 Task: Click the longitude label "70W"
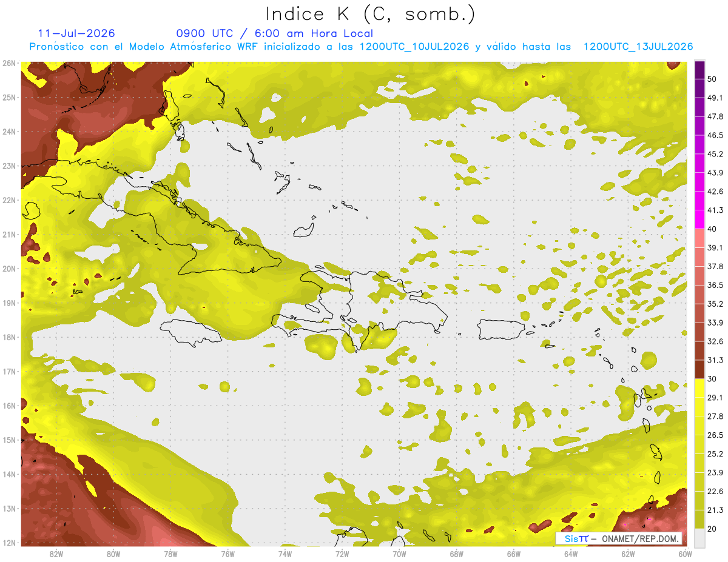coord(399,554)
